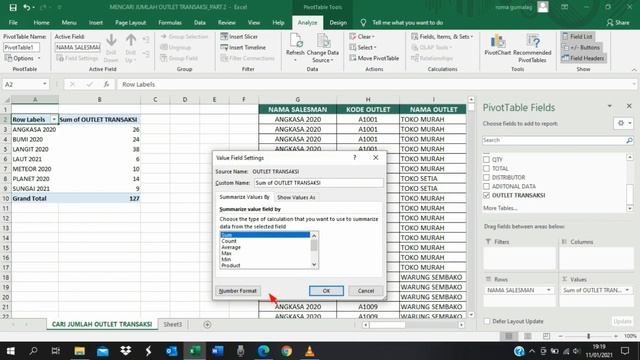640x360 pixels.
Task: Uncheck the OUTLET TRANSAKSI field checkbox
Action: coord(486,195)
